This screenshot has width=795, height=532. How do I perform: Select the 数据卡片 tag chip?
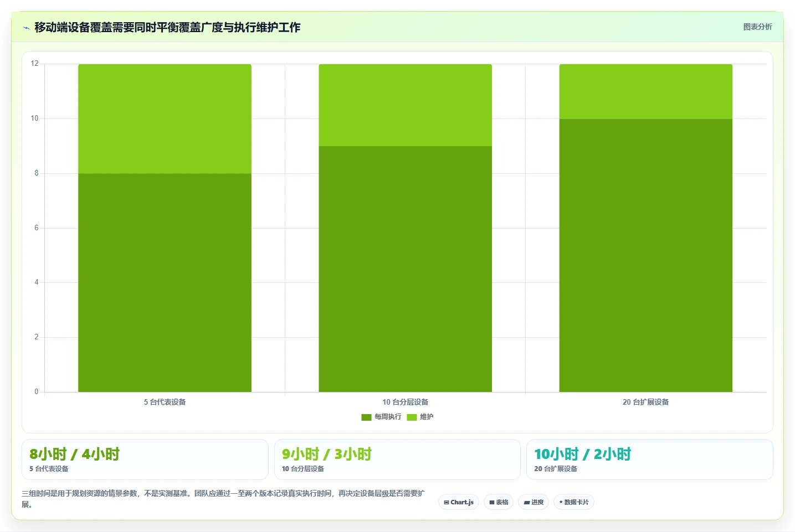click(x=574, y=502)
